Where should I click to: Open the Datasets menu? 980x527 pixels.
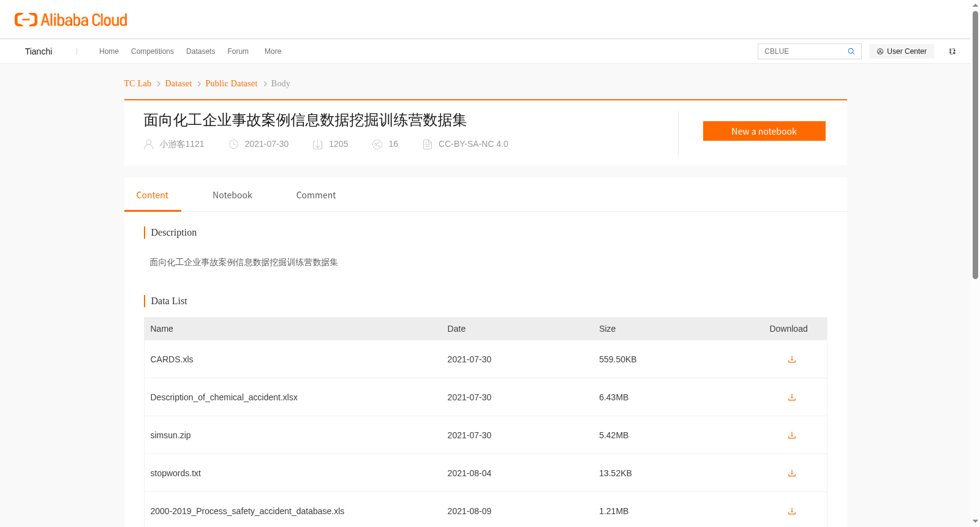pyautogui.click(x=200, y=51)
